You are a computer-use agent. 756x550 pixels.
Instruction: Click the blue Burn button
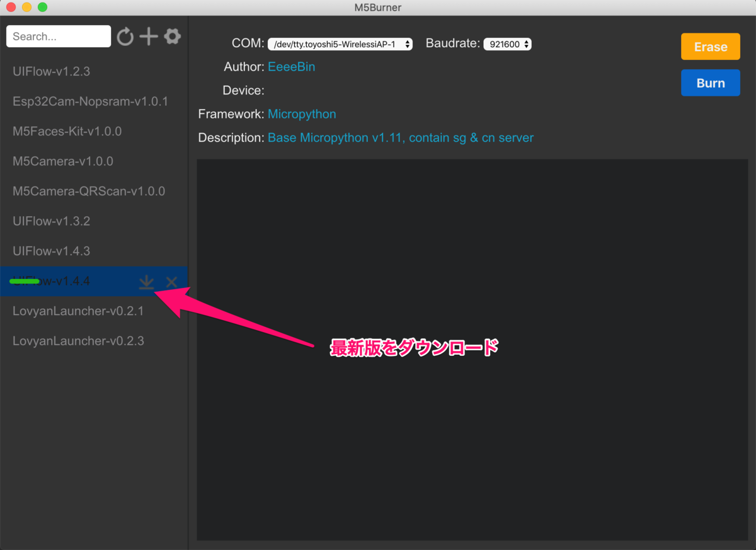coord(711,83)
